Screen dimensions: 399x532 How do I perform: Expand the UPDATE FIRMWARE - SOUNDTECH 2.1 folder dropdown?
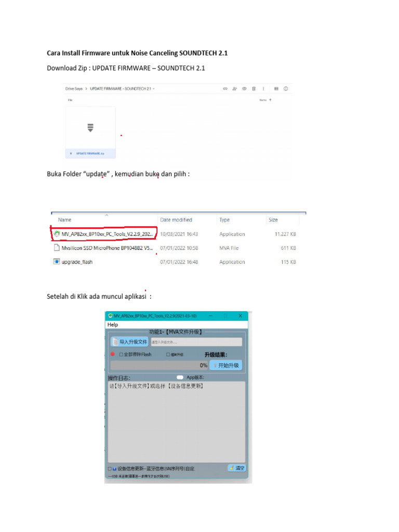point(154,88)
